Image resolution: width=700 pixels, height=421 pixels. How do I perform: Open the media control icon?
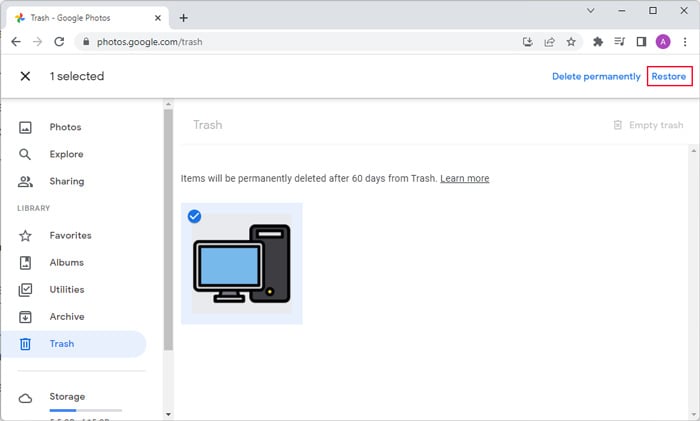pyautogui.click(x=620, y=42)
